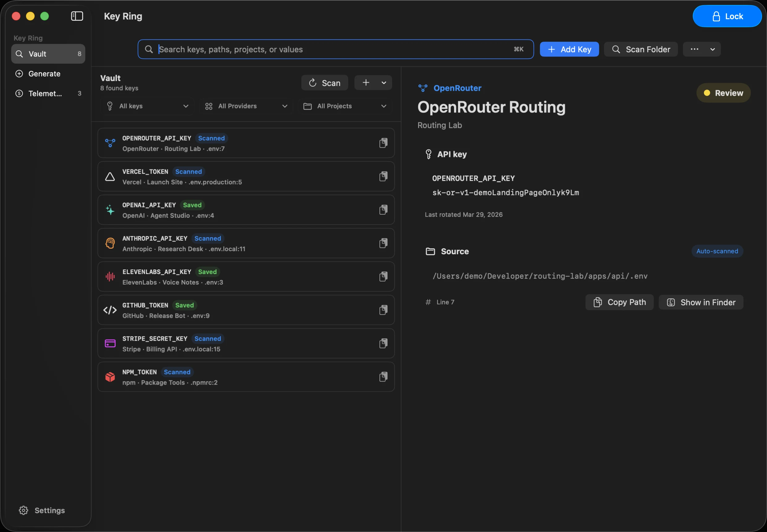Click the OpenRouter icon in detail header
The height and width of the screenshot is (532, 767).
(423, 88)
